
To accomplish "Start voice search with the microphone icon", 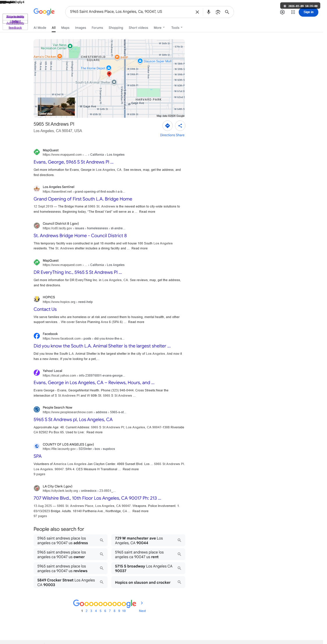I will pos(209,12).
